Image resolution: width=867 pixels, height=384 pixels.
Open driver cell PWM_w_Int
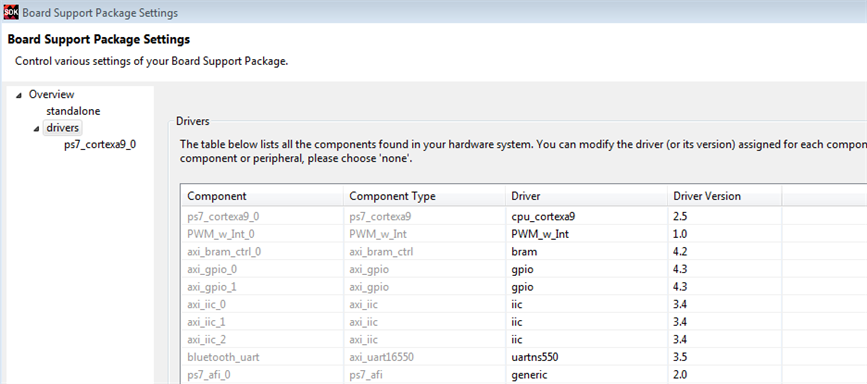(586, 234)
